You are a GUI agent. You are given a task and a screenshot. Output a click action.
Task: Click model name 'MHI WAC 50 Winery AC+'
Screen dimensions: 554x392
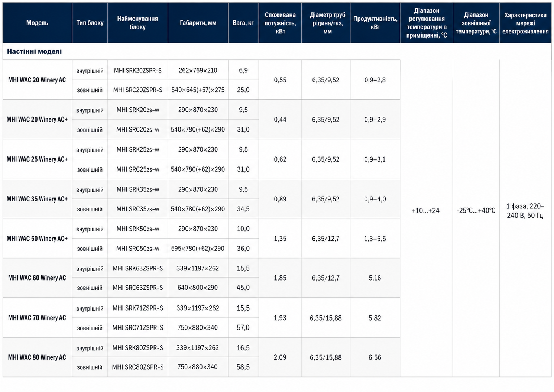37,239
